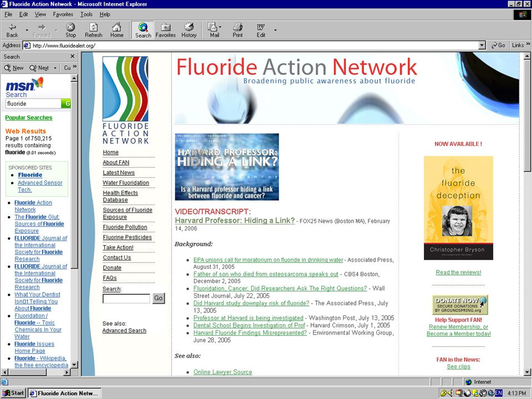Open Fluoride - Wikipedia search result
Screen dimensions: 532x399
pos(40,362)
